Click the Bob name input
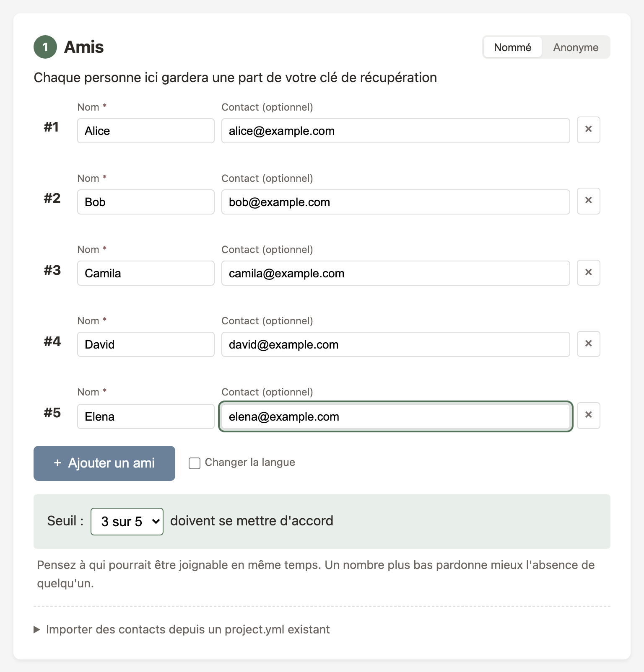This screenshot has width=644, height=672. 145,202
